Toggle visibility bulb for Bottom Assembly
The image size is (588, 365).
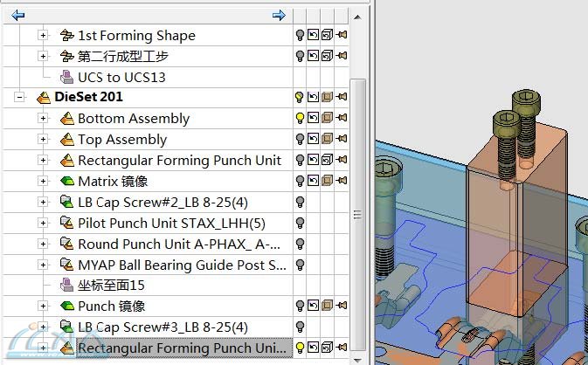tap(300, 119)
